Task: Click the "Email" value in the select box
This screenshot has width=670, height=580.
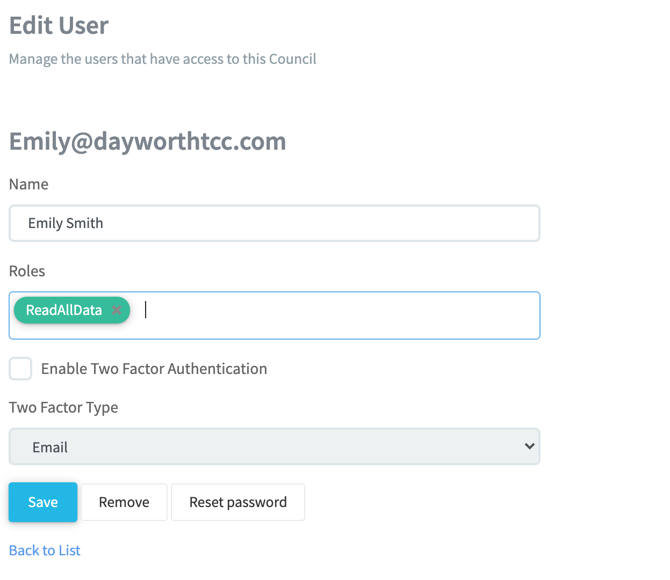Action: (50, 447)
